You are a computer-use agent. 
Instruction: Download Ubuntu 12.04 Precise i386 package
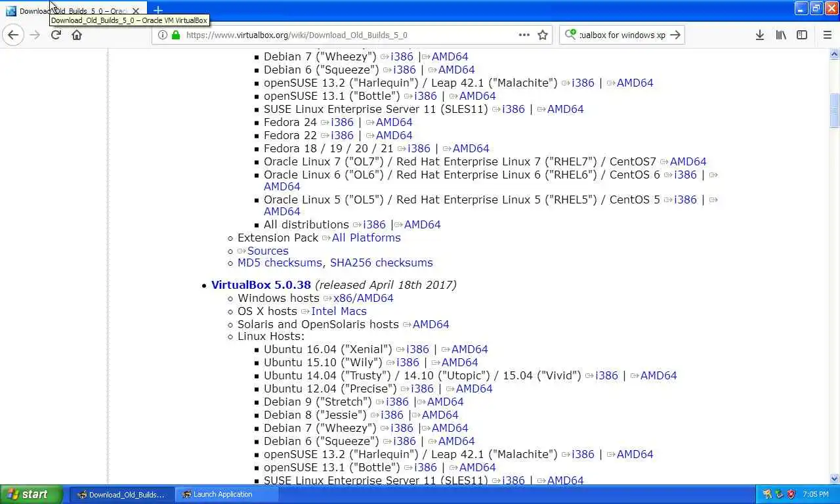pos(422,388)
